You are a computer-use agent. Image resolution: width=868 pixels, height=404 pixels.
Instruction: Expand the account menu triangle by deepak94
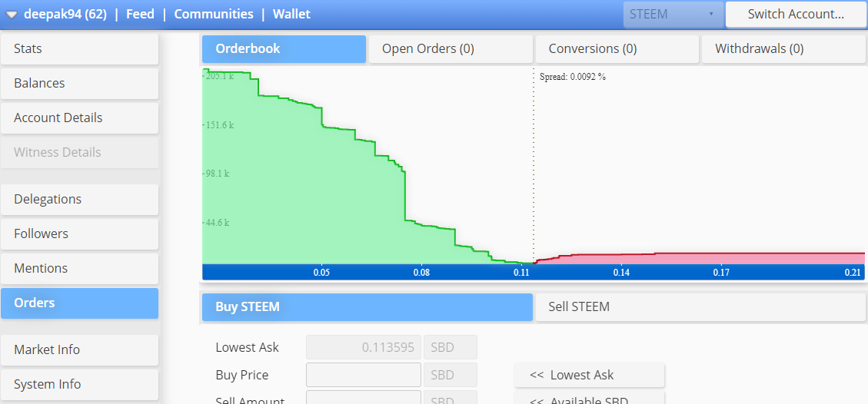(x=12, y=15)
